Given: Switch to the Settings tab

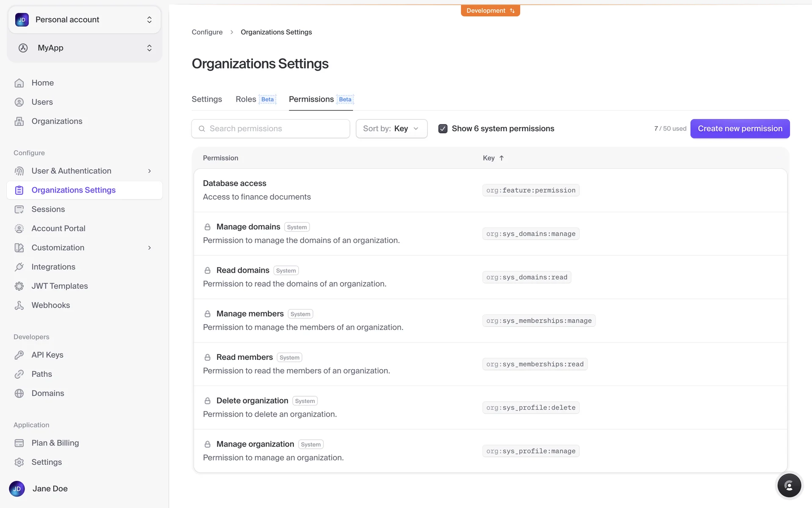Looking at the screenshot, I should point(206,99).
